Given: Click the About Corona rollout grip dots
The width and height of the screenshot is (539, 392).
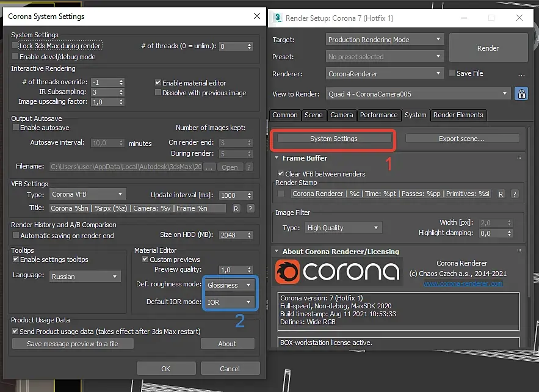Looking at the screenshot, I should [519, 251].
